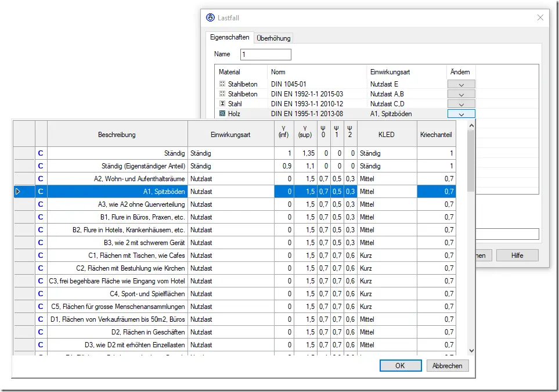Click the Kriechanteil column header

click(x=436, y=135)
